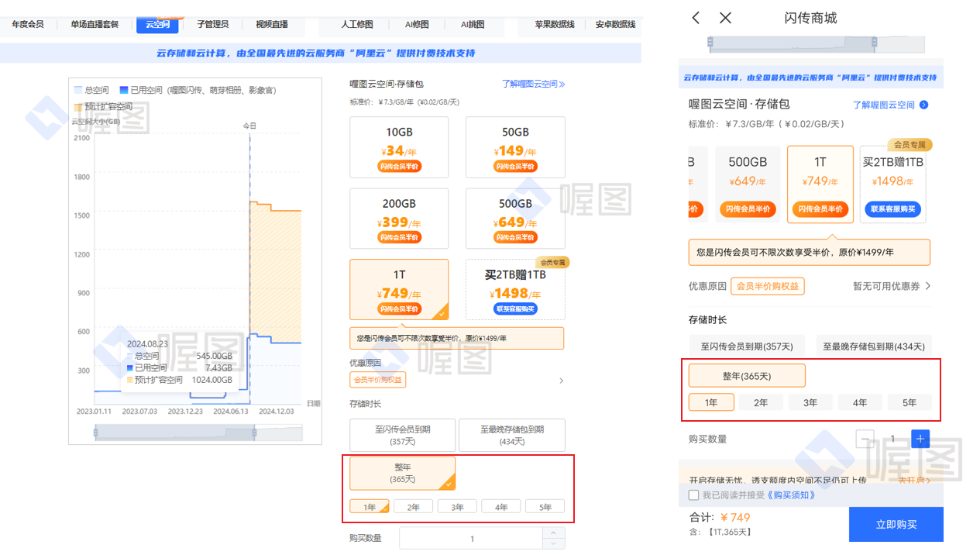Select mobile 500GB package card

click(x=748, y=184)
